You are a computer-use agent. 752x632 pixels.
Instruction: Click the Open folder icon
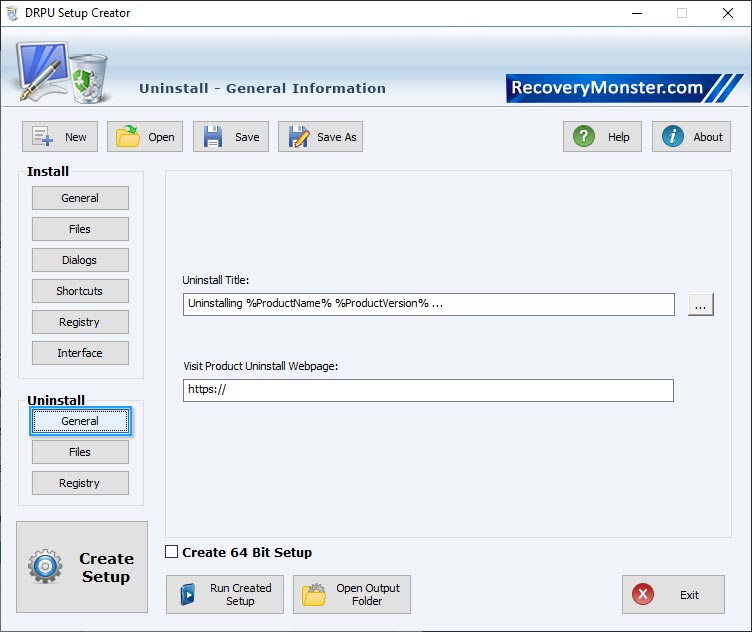click(128, 137)
